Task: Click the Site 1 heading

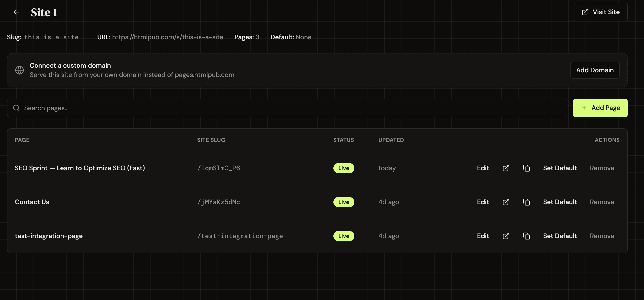Action: pos(44,12)
